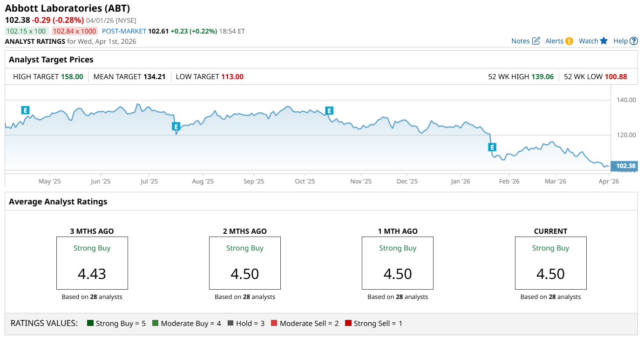Viewport: 644px width, 339px height.
Task: Click the CURRENT Strong Buy rating box
Action: pyautogui.click(x=550, y=263)
